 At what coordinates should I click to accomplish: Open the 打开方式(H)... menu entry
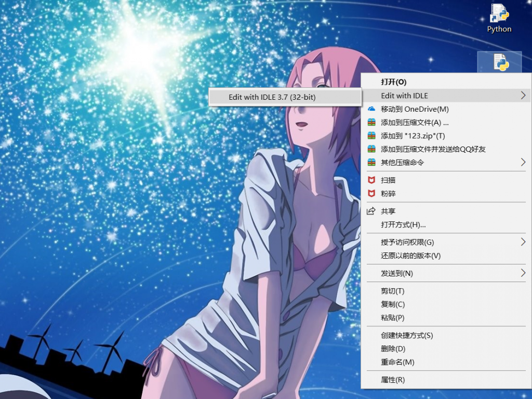click(x=446, y=224)
